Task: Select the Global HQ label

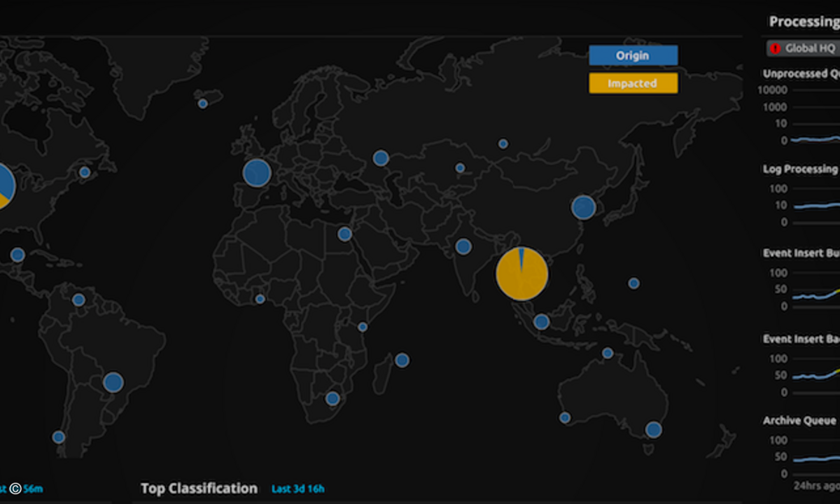Action: pos(810,48)
